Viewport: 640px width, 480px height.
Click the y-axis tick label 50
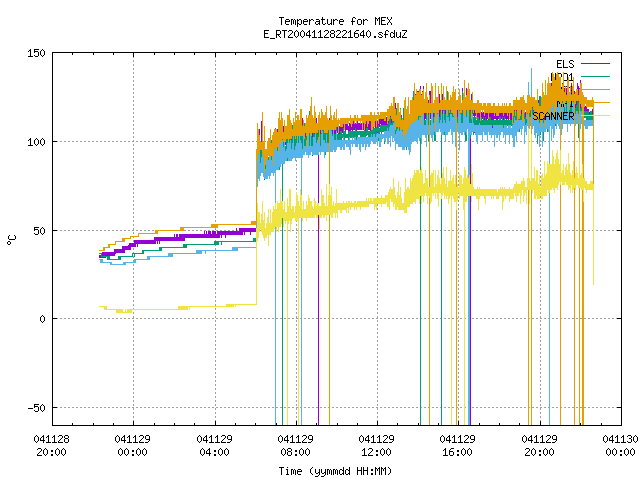click(39, 231)
